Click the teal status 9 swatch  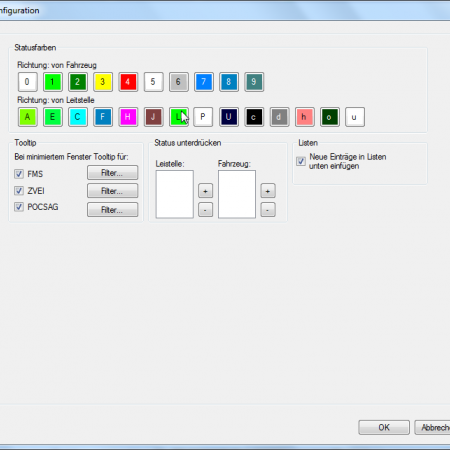coord(254,82)
